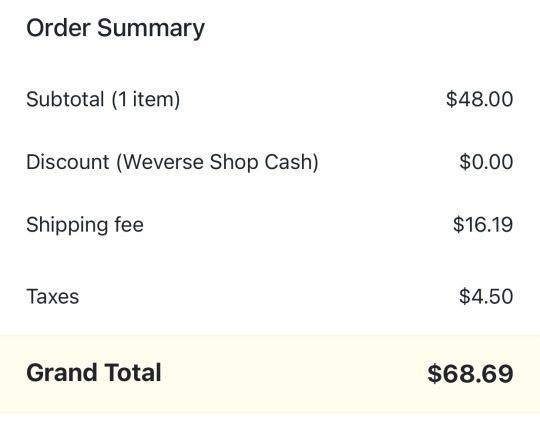Select the word Order in the heading
Viewport: 540px width, 422px height.
(x=58, y=28)
